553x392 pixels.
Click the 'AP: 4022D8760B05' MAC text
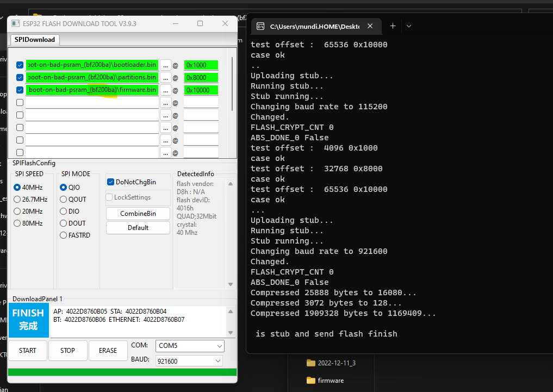click(x=80, y=312)
